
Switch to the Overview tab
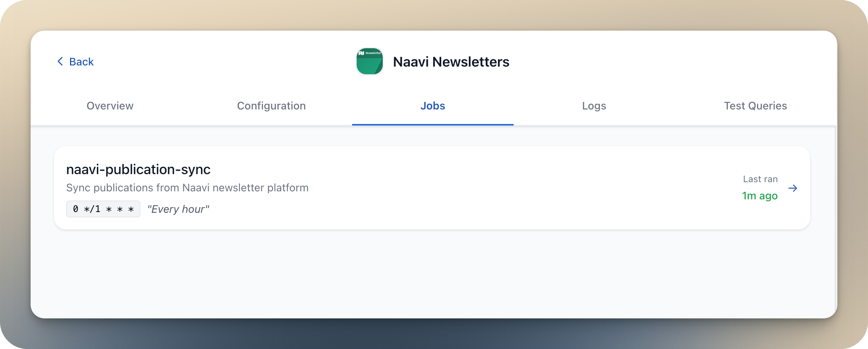[x=110, y=106]
